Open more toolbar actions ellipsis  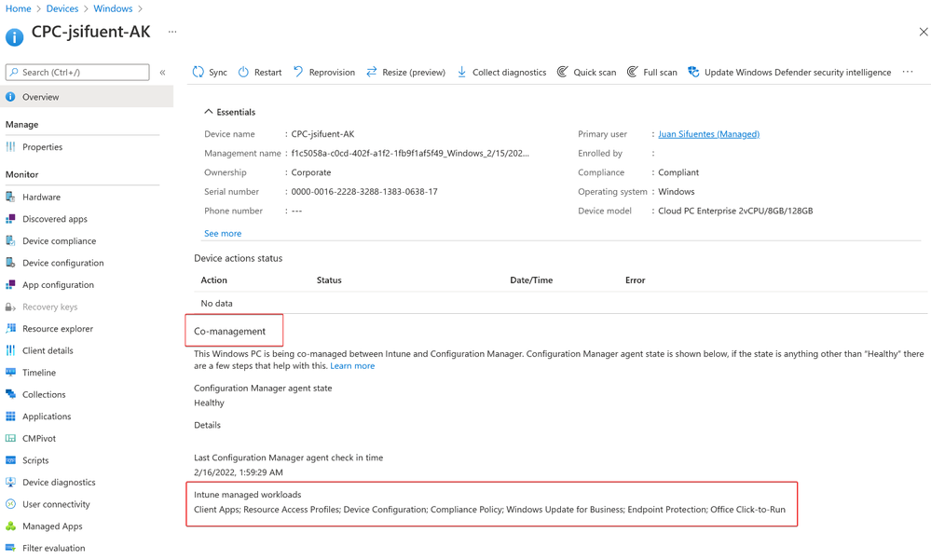(908, 72)
